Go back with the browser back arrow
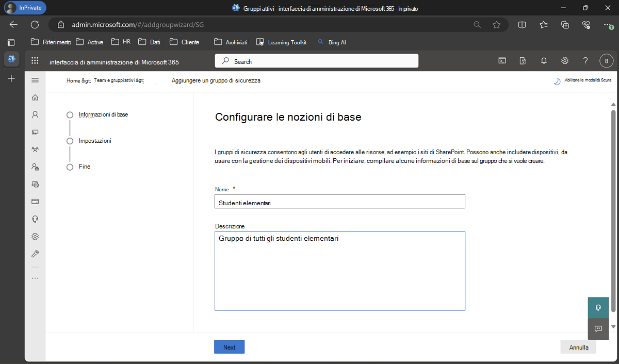Screen dimensions: 619x364 (13, 24)
